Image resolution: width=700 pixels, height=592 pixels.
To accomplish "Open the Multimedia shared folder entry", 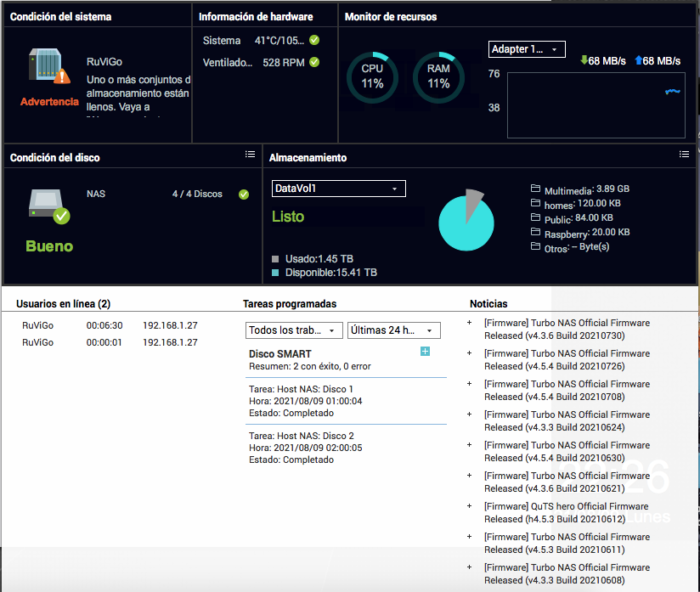I will coord(576,189).
